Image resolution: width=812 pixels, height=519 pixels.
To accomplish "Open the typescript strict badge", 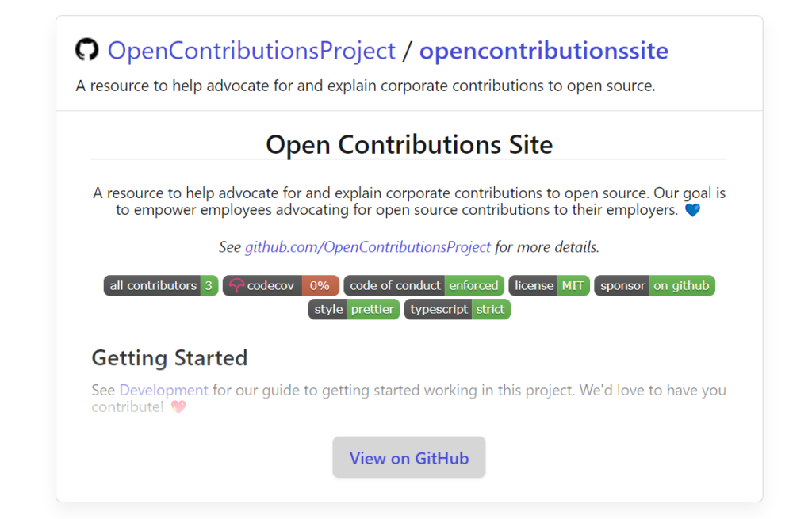I will tap(457, 309).
